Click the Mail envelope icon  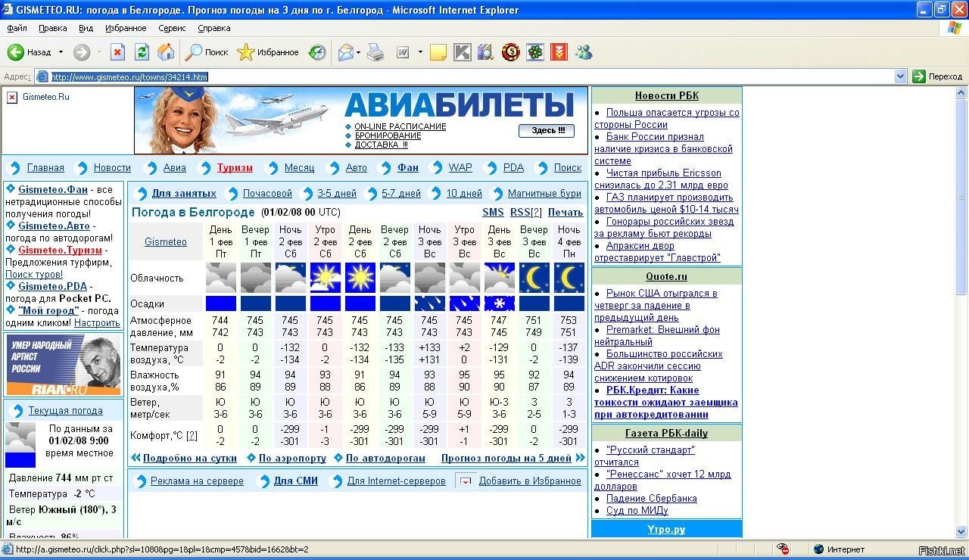click(x=346, y=52)
